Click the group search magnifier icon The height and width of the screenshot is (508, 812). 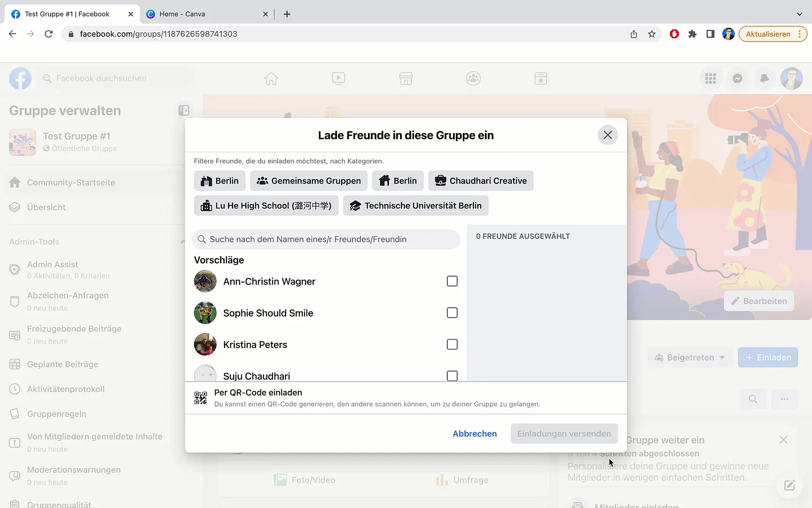(753, 399)
